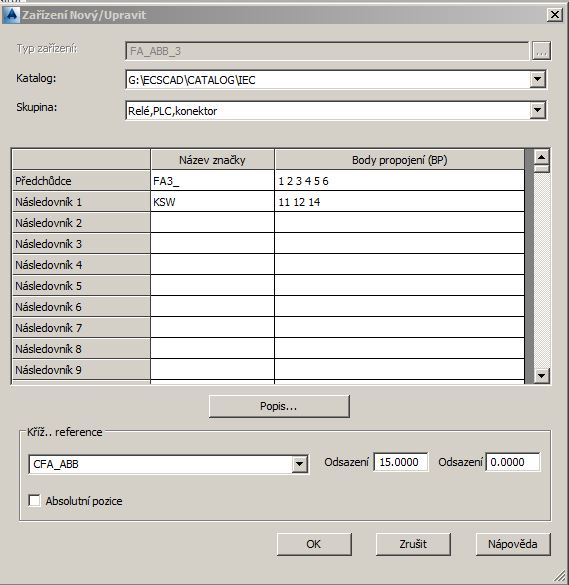This screenshot has width=569, height=585.
Task: Click the AutoCAD icon in title bar
Action: (11, 15)
